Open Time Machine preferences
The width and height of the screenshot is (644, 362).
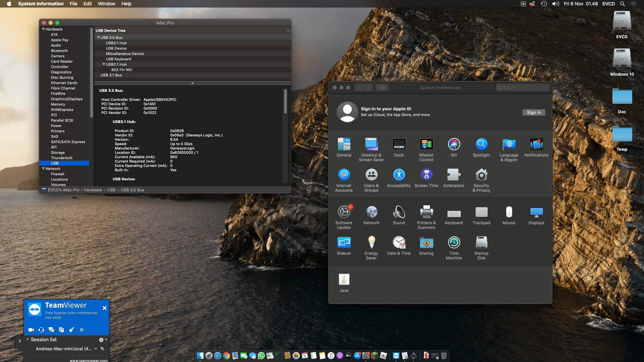(454, 248)
